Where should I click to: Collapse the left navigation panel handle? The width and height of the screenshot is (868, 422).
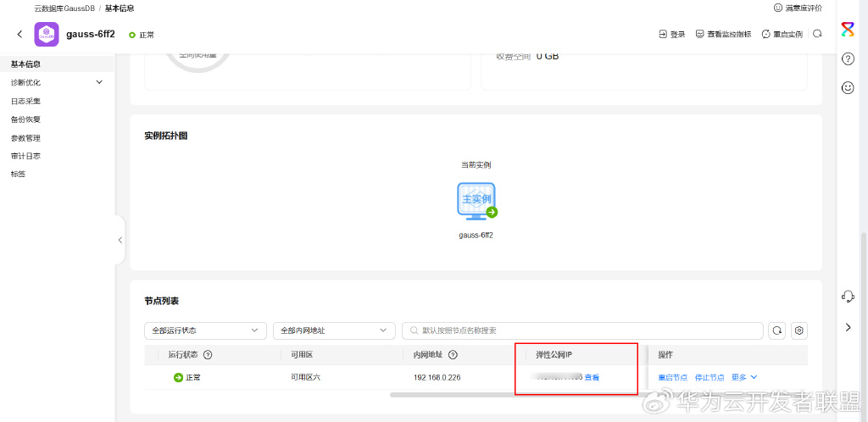[120, 240]
